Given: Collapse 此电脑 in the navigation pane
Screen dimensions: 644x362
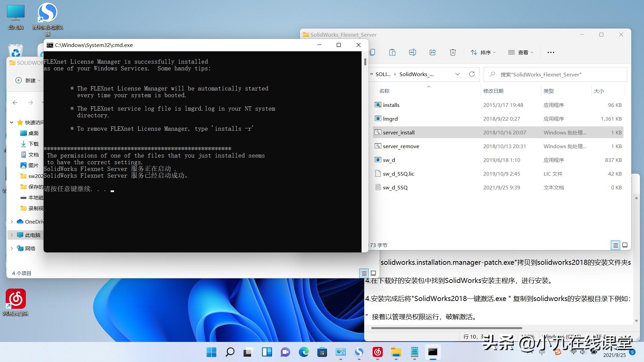Looking at the screenshot, I should [x=12, y=235].
